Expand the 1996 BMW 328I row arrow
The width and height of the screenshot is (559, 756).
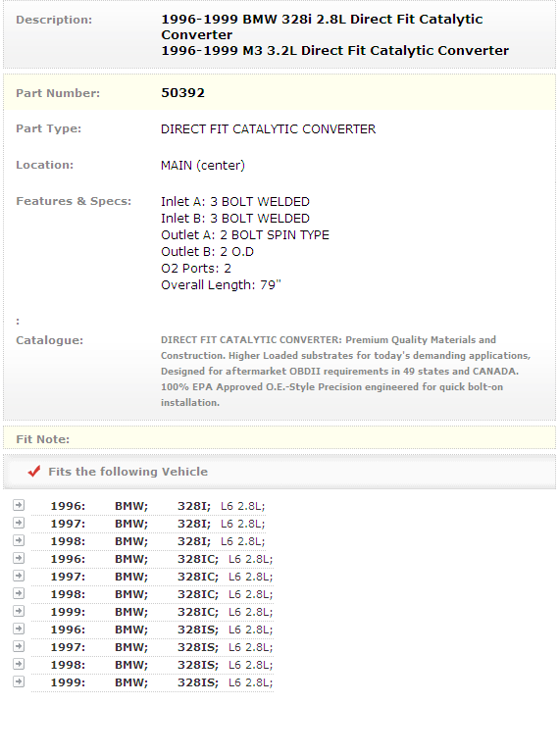click(19, 505)
